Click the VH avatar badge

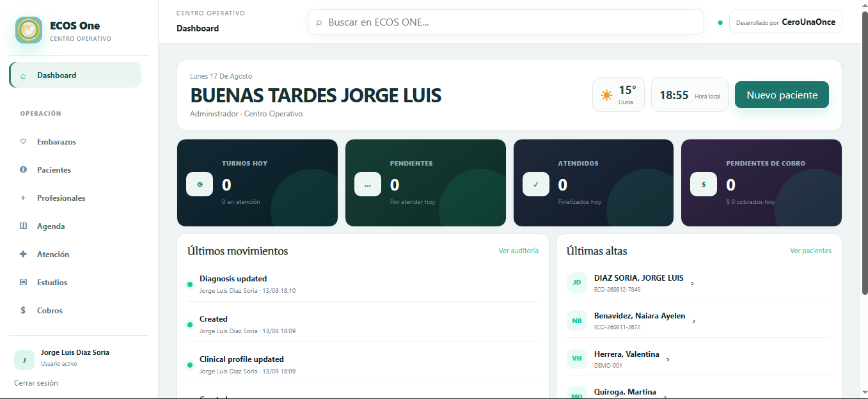click(x=577, y=359)
